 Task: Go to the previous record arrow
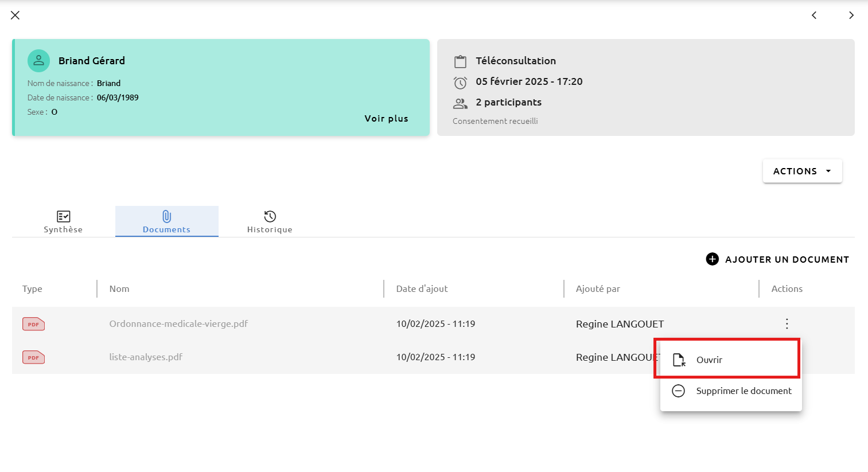coord(814,15)
